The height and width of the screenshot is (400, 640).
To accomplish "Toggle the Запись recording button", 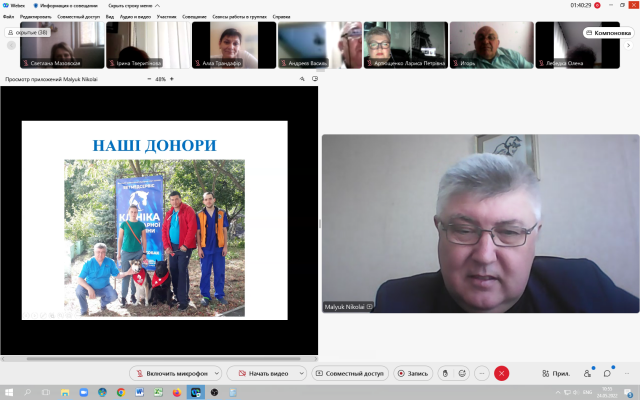I will click(x=413, y=373).
